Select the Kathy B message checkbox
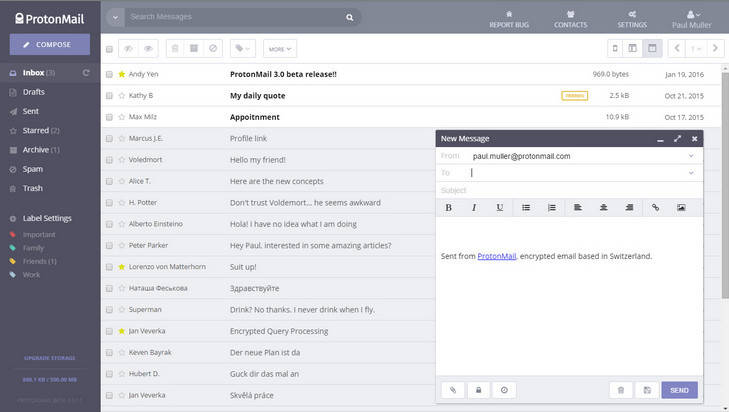The width and height of the screenshot is (729, 412). [x=109, y=96]
